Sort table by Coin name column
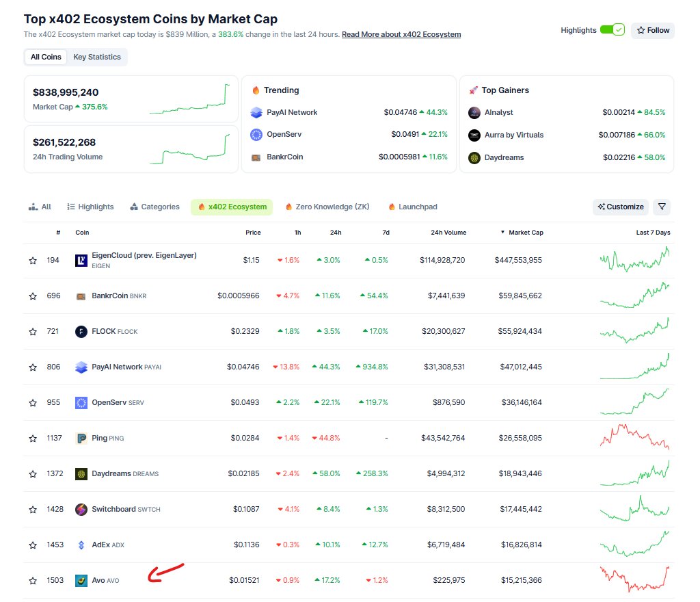This screenshot has height=602, width=700. 82,233
